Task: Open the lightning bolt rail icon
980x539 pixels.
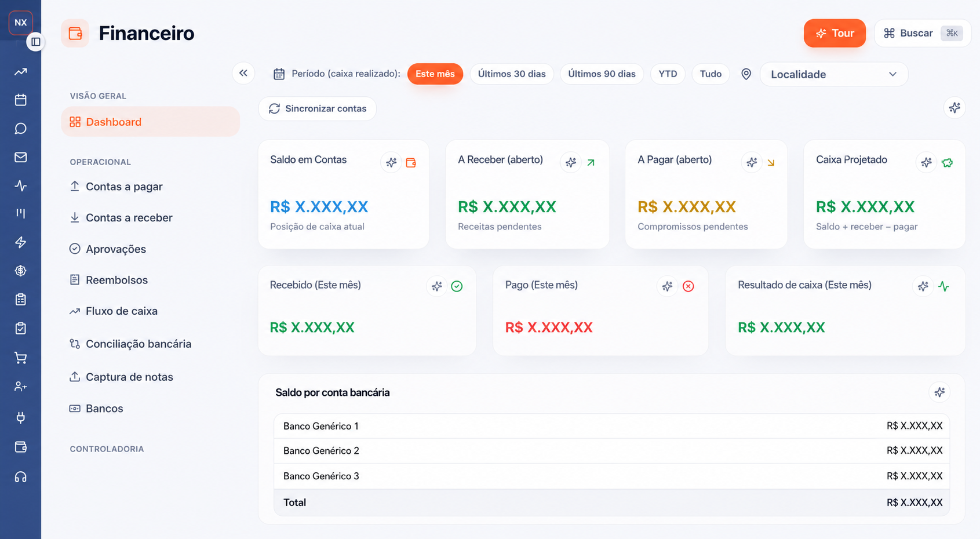Action: tap(21, 242)
